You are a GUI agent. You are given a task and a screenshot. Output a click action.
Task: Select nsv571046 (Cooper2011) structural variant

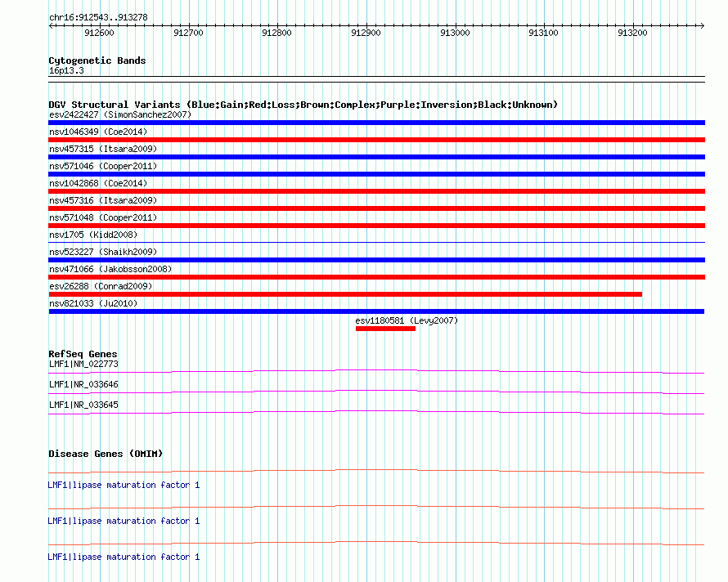103,167
